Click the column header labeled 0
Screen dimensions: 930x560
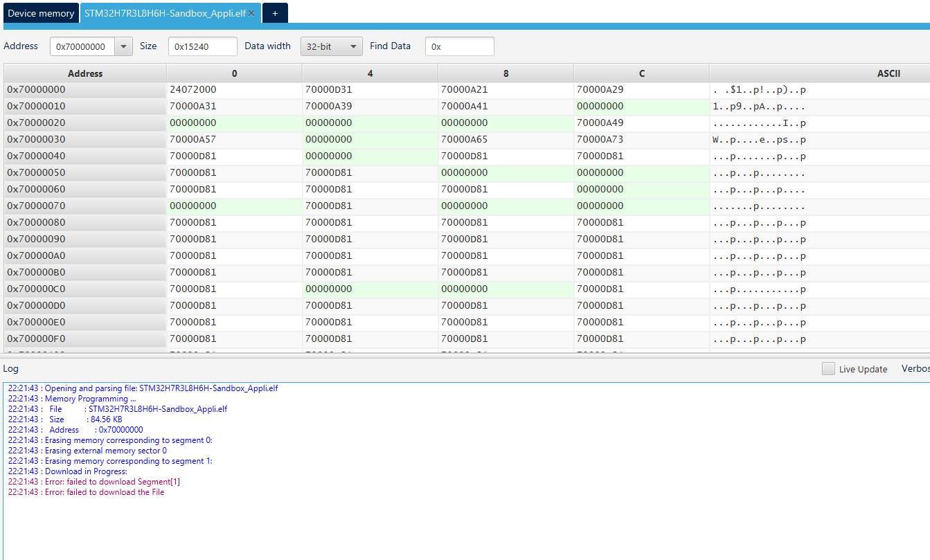pyautogui.click(x=234, y=73)
